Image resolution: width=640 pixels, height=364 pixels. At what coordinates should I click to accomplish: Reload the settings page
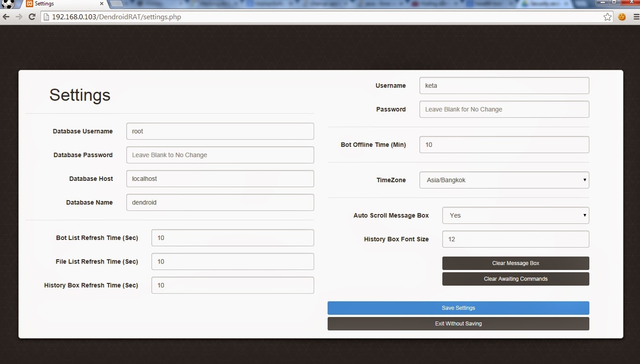click(x=32, y=17)
